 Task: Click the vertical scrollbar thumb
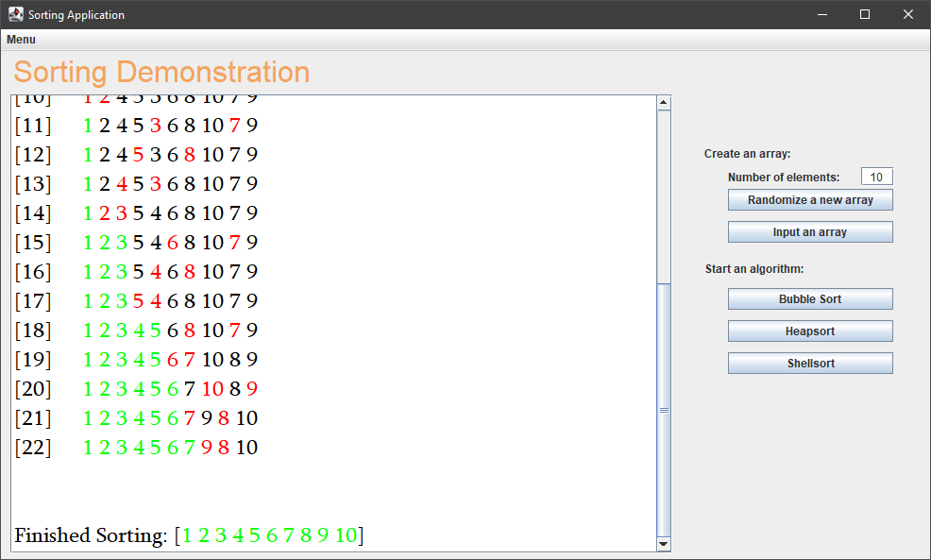(x=664, y=410)
